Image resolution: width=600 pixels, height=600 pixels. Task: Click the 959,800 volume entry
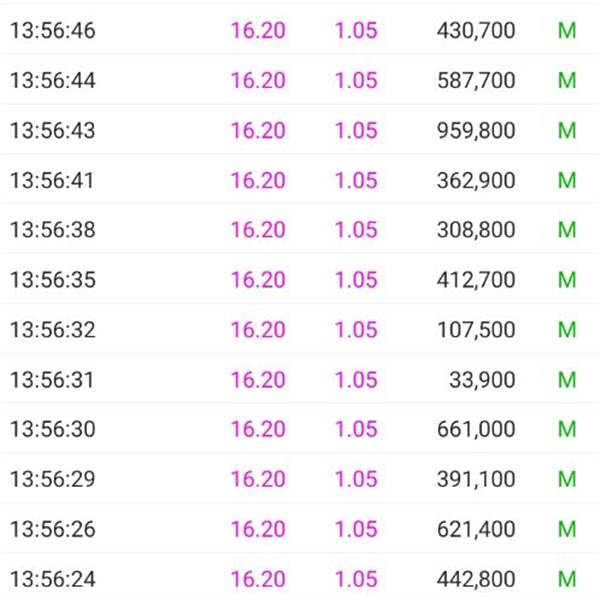pos(476,130)
